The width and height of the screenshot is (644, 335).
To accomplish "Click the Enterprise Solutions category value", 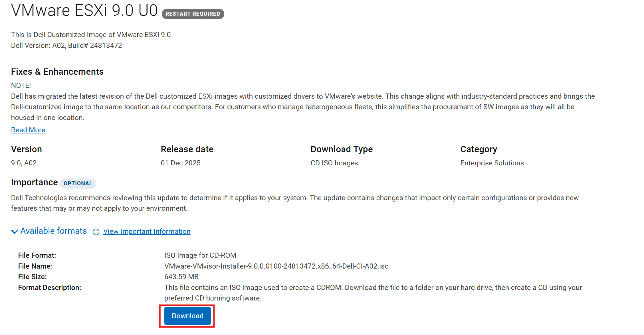I will pos(492,163).
